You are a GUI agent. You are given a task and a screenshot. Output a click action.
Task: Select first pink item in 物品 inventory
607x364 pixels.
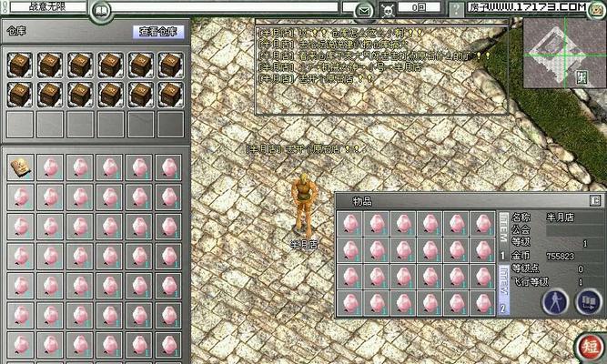(x=350, y=224)
